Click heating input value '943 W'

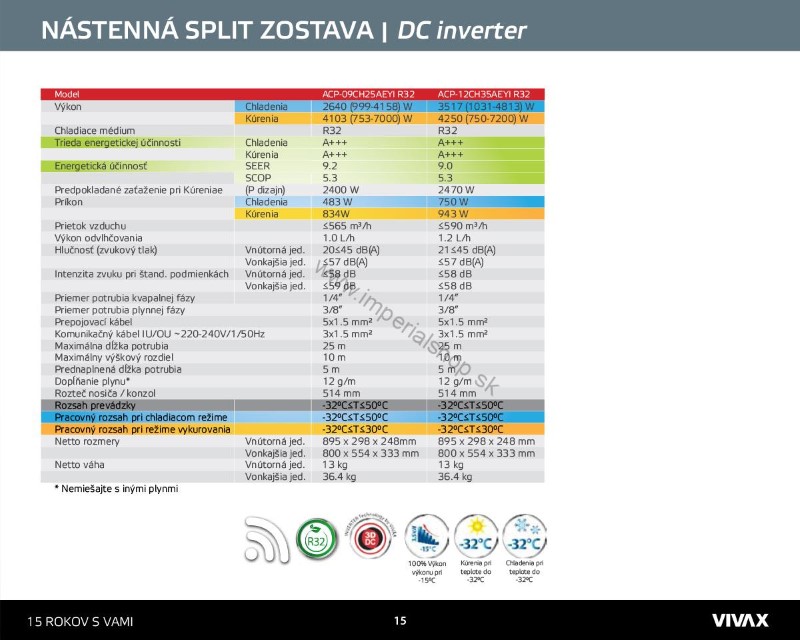[x=453, y=214]
